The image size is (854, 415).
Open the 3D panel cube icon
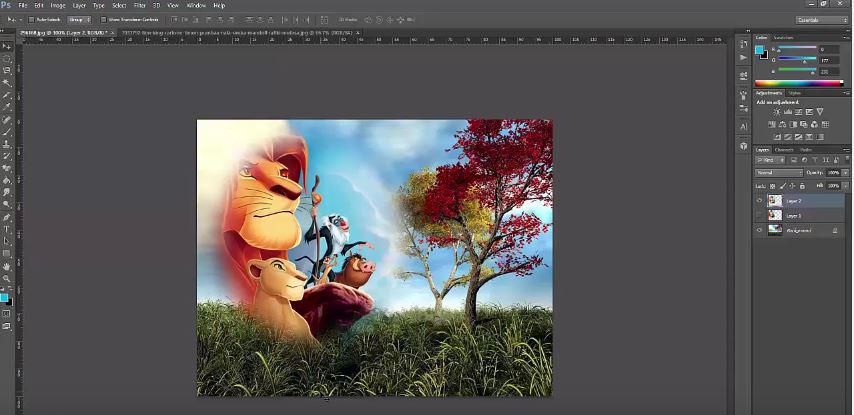(x=744, y=146)
